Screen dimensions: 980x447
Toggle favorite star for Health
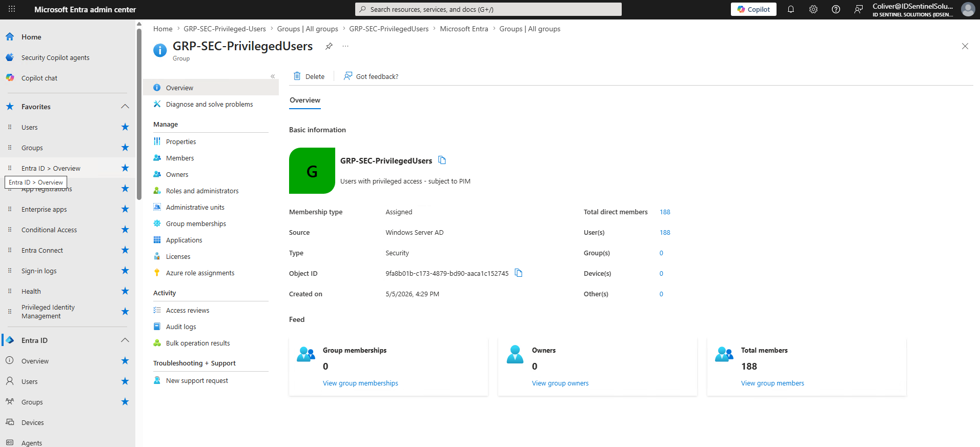125,291
